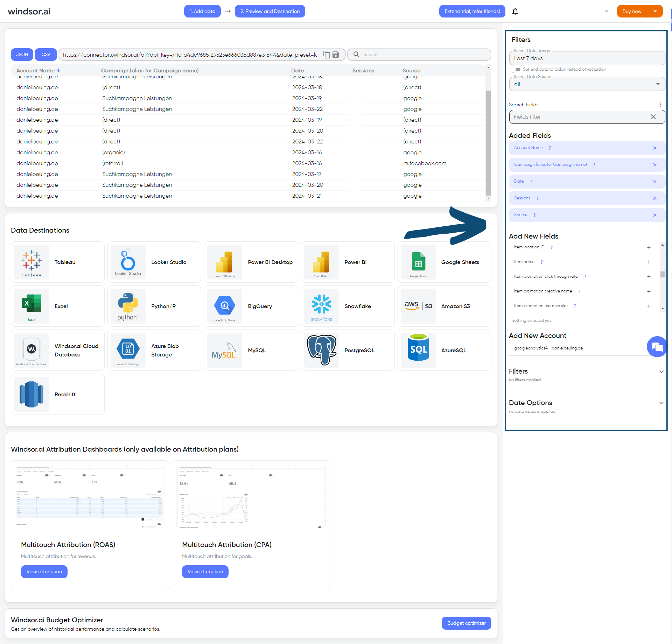This screenshot has width=672, height=644.
Task: Show help for Source added field
Action: (x=534, y=215)
